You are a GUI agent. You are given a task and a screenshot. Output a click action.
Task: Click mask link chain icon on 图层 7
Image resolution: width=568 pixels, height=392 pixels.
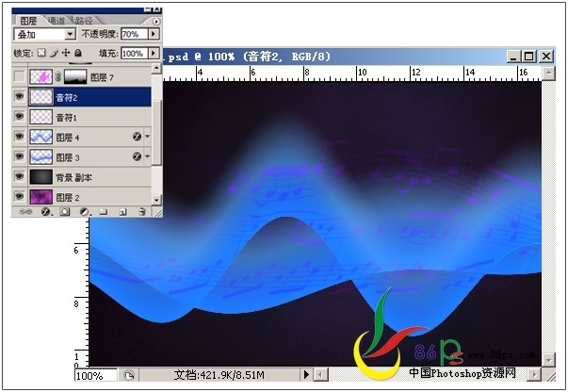point(58,77)
